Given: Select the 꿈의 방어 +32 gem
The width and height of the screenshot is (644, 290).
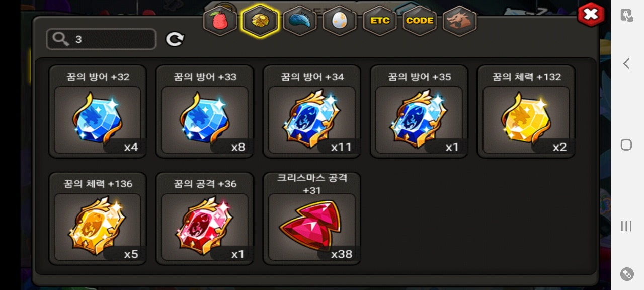Looking at the screenshot, I should point(98,111).
